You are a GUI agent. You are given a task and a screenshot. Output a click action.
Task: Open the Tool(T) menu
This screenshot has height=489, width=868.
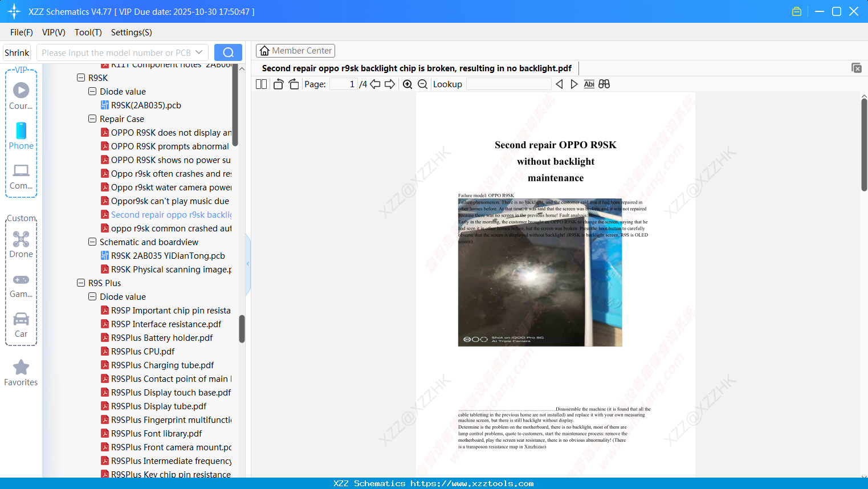(88, 32)
